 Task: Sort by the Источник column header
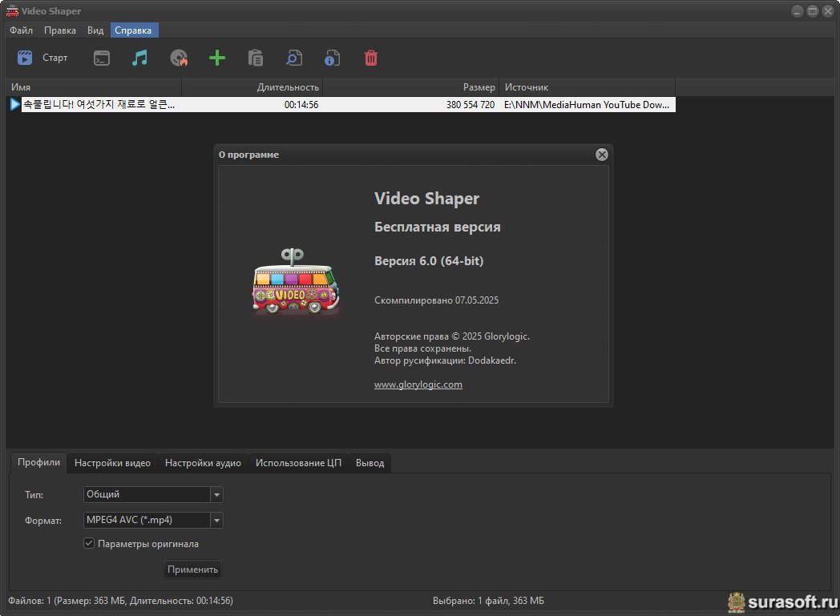[588, 87]
